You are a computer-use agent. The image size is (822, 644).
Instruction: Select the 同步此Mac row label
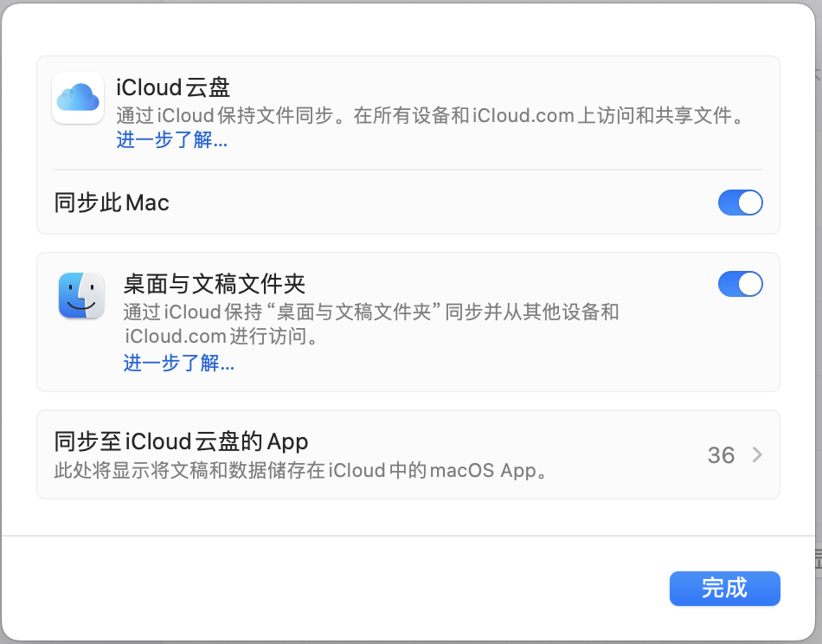[x=112, y=203]
